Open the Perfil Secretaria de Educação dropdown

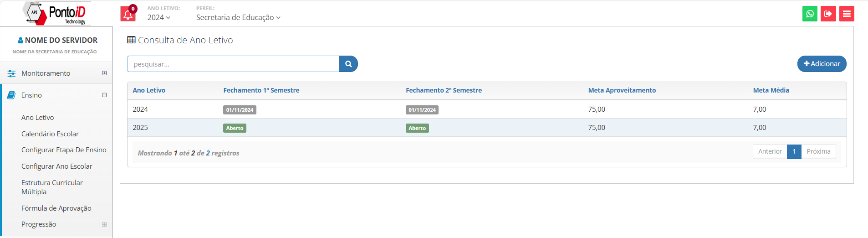tap(238, 17)
